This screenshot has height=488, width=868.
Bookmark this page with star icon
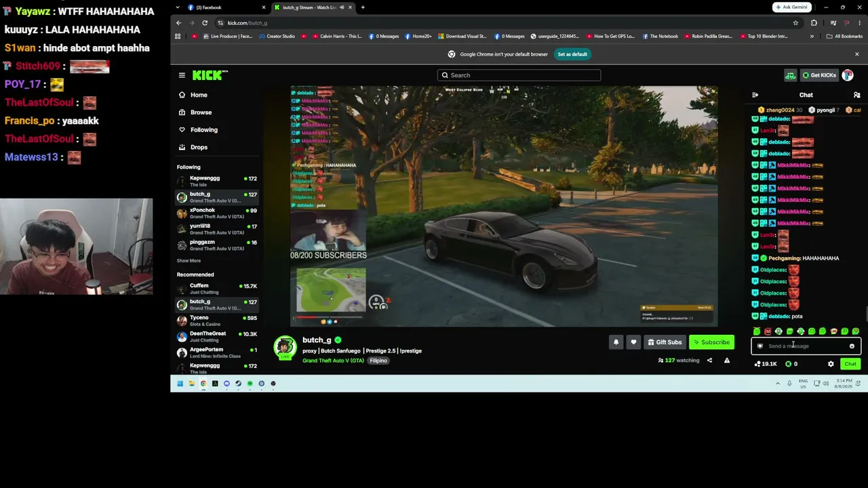795,23
